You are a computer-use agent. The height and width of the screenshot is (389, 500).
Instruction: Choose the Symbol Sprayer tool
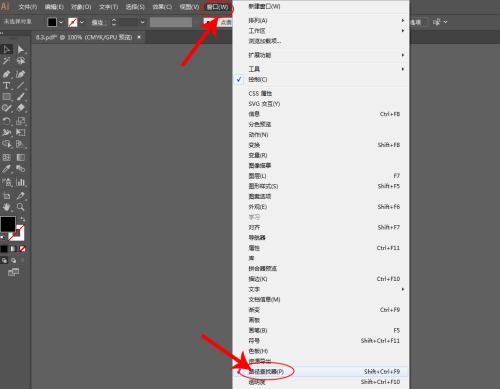(6, 182)
